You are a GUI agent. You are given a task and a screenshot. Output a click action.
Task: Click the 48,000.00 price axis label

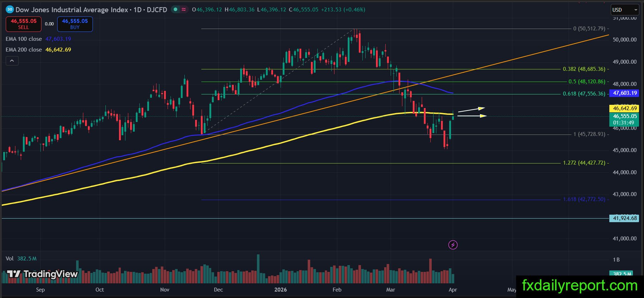(x=625, y=84)
